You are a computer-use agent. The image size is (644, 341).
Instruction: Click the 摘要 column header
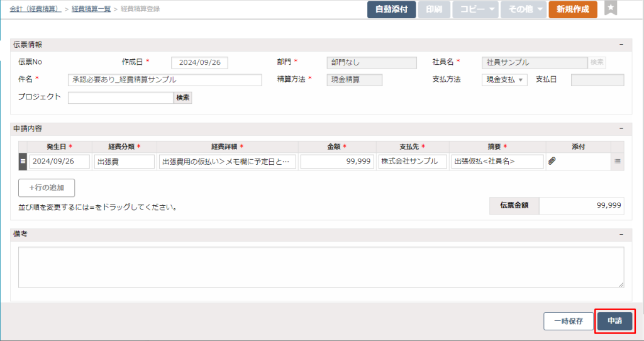[x=497, y=147]
